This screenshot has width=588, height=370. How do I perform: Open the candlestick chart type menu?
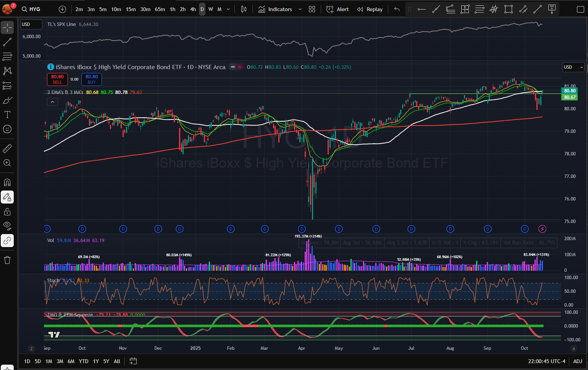pyautogui.click(x=244, y=9)
